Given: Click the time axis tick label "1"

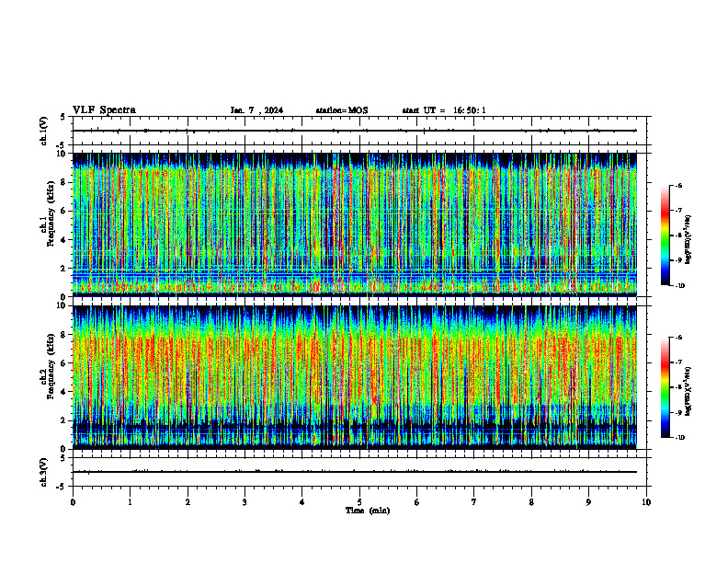Looking at the screenshot, I should coord(130,502).
